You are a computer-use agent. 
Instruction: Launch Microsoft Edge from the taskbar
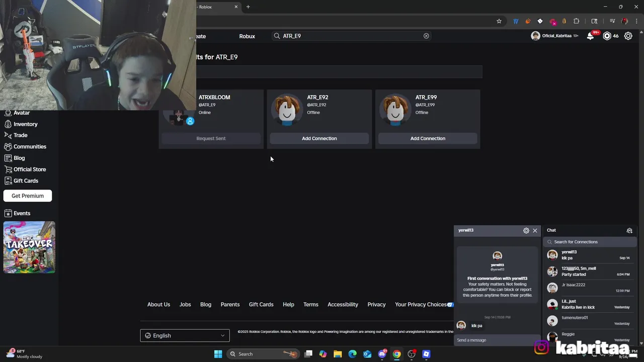(352, 354)
